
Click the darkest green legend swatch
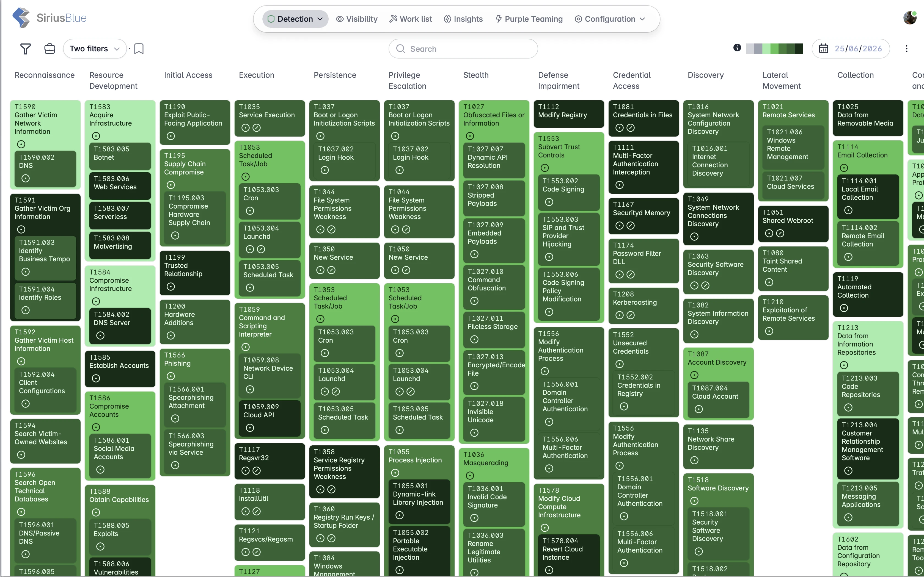pos(799,49)
